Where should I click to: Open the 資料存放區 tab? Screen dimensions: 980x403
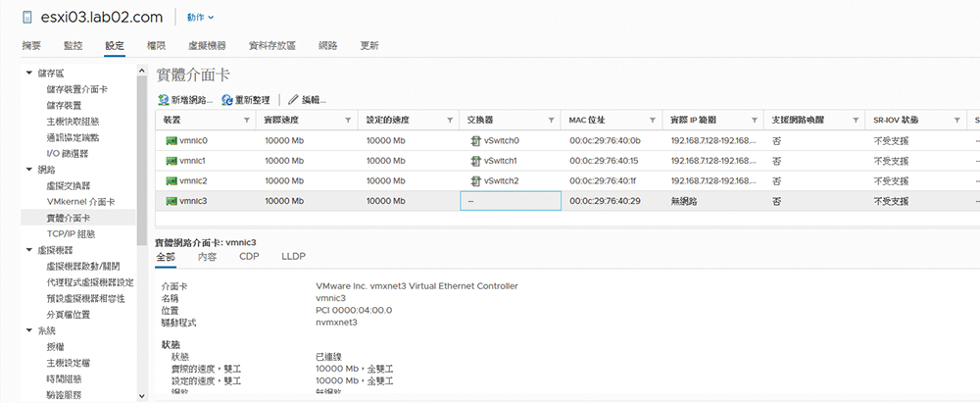point(271,46)
